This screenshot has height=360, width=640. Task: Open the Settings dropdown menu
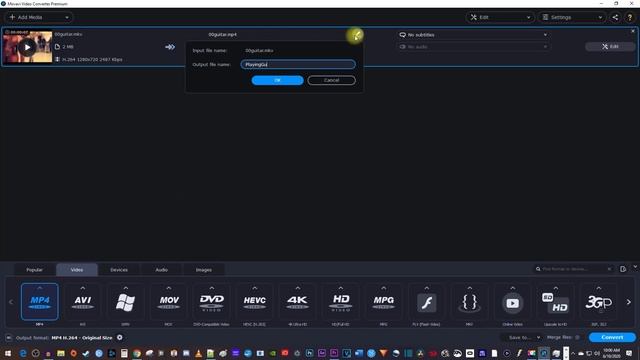pos(571,17)
